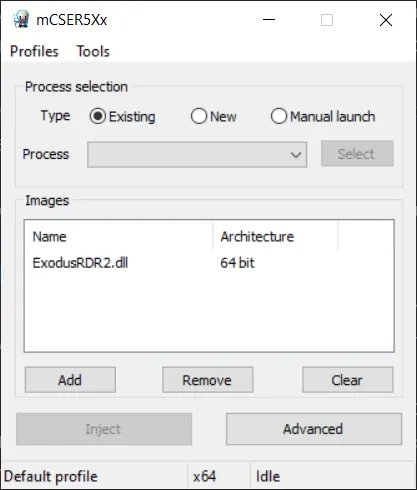Open the Profiles menu
This screenshot has height=490, width=417.
(34, 51)
